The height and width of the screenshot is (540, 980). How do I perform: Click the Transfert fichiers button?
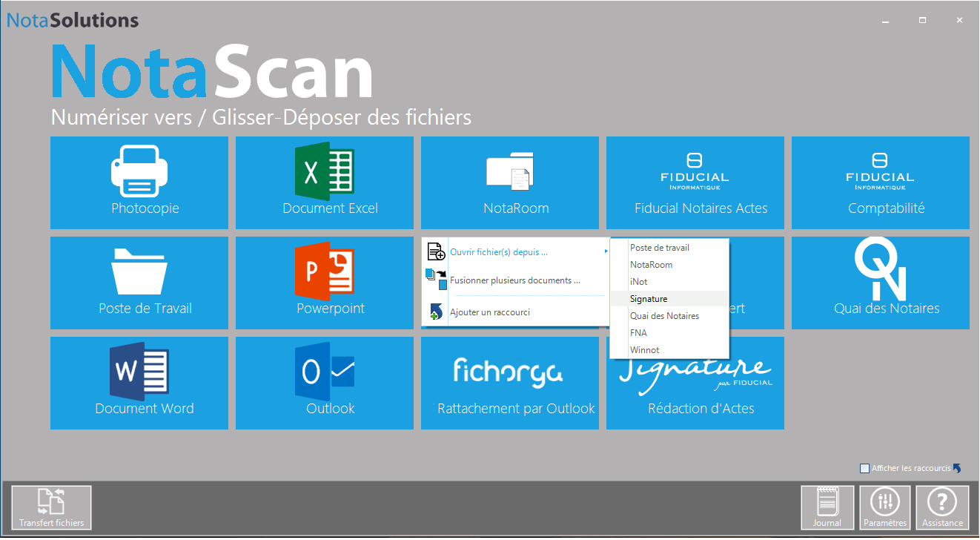click(x=51, y=508)
